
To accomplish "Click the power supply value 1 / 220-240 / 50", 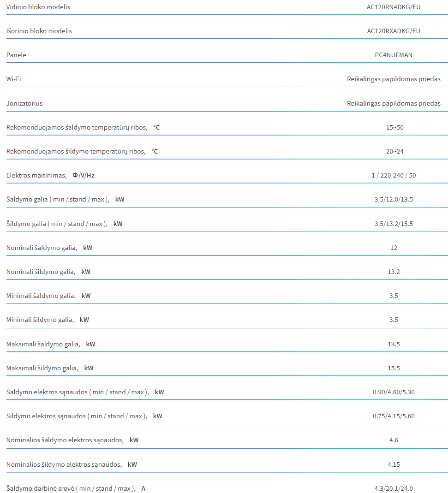I will tap(394, 175).
